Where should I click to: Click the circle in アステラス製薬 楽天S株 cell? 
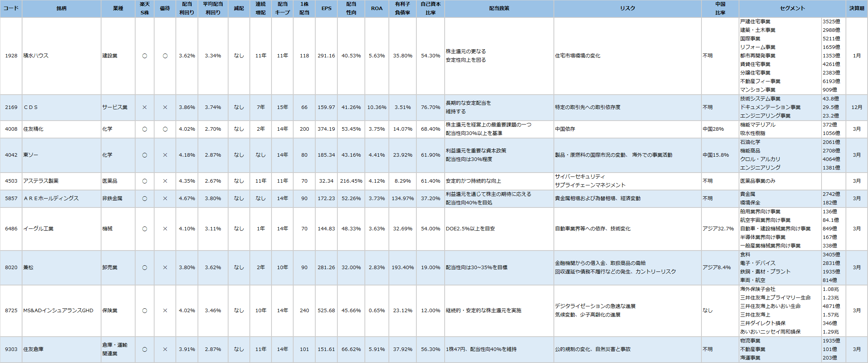click(144, 181)
